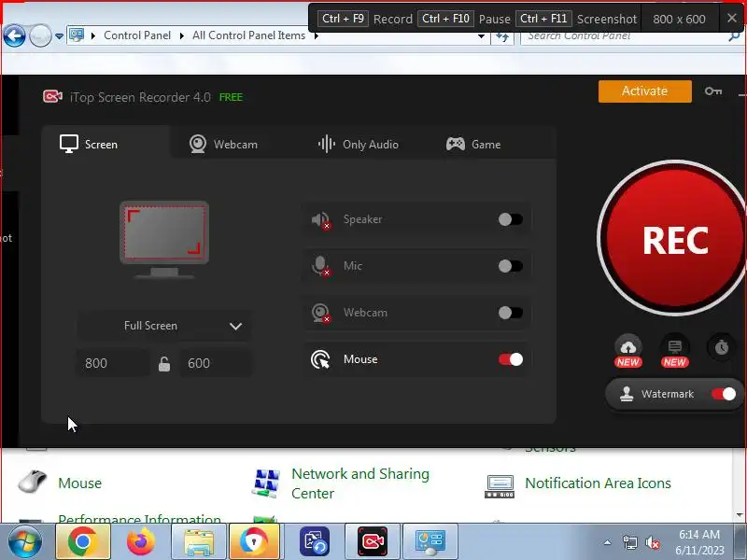Click the scrollbar down arrow in Control Panel
The image size is (747, 560).
coord(739,515)
